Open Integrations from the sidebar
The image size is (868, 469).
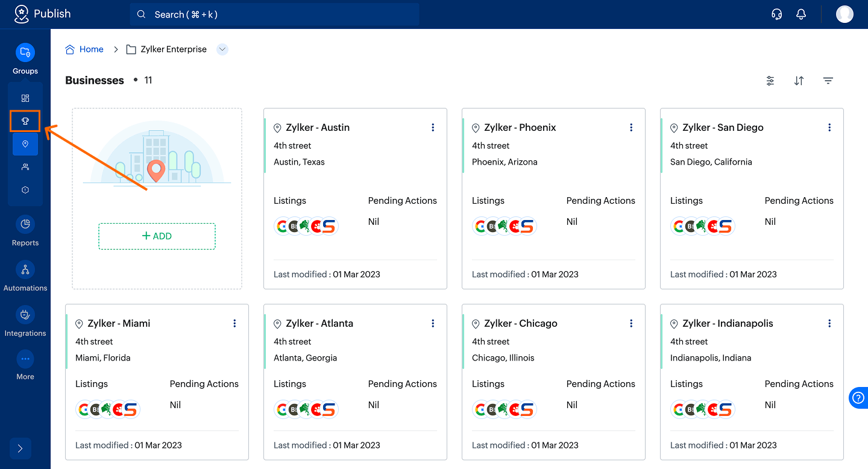tap(25, 321)
